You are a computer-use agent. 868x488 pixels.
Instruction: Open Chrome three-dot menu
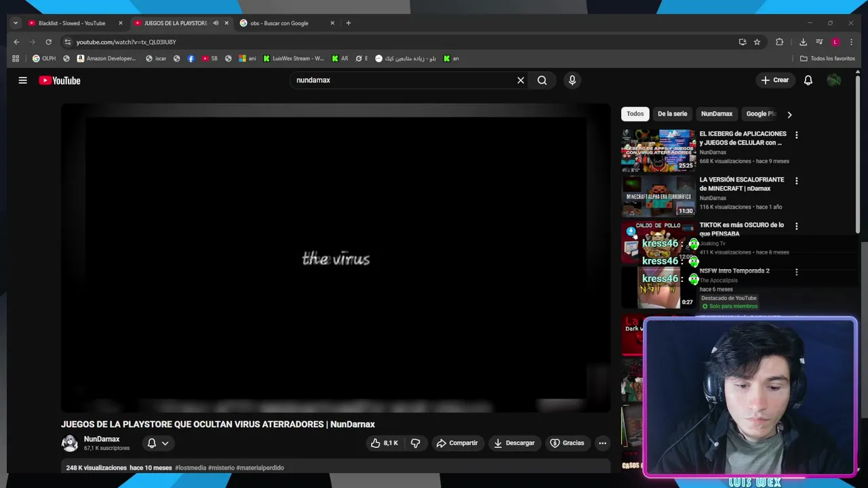click(x=851, y=42)
